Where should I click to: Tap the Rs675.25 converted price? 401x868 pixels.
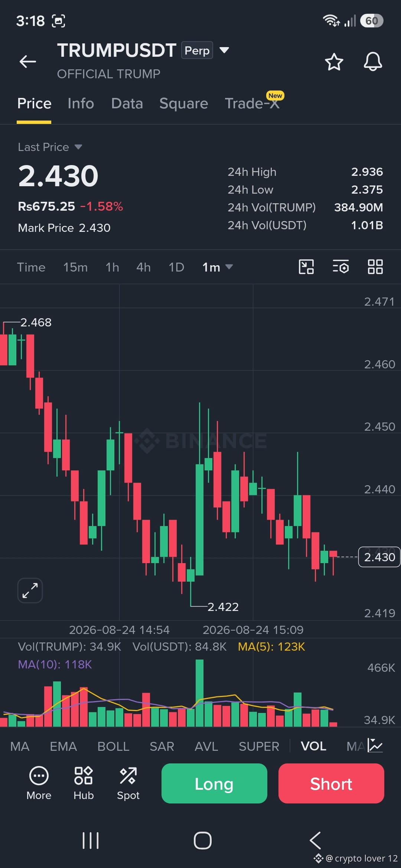click(46, 206)
